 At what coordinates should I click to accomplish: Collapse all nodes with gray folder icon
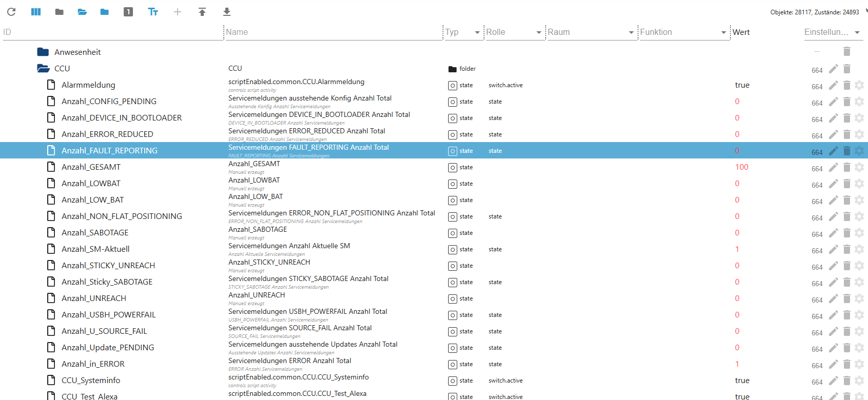(x=60, y=12)
